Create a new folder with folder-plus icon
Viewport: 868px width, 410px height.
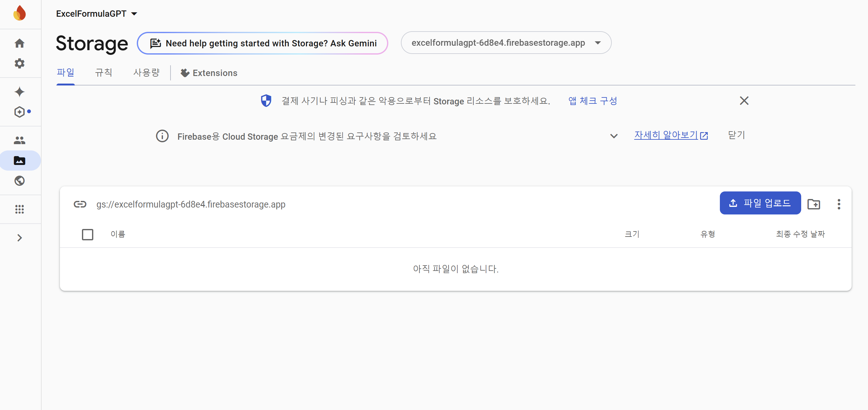click(814, 204)
